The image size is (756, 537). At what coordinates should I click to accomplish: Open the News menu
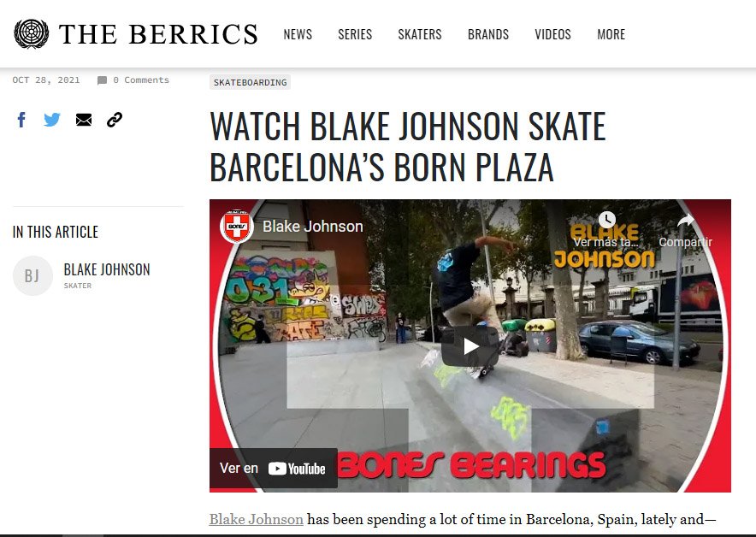pos(298,34)
